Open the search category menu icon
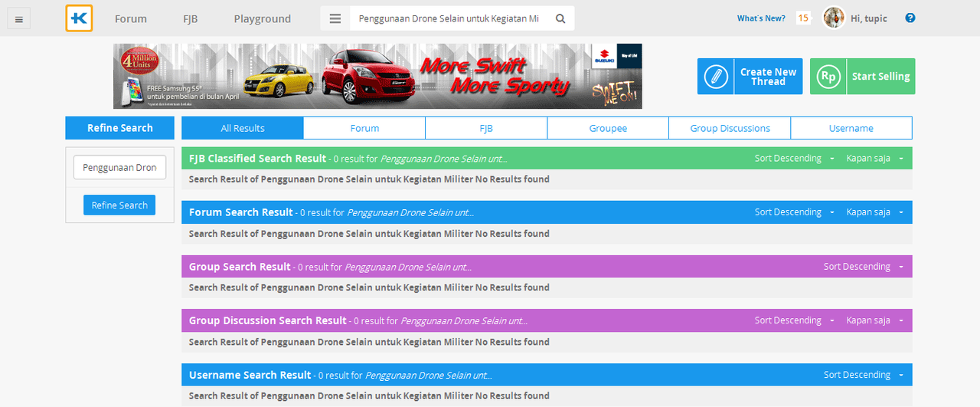 (x=335, y=18)
